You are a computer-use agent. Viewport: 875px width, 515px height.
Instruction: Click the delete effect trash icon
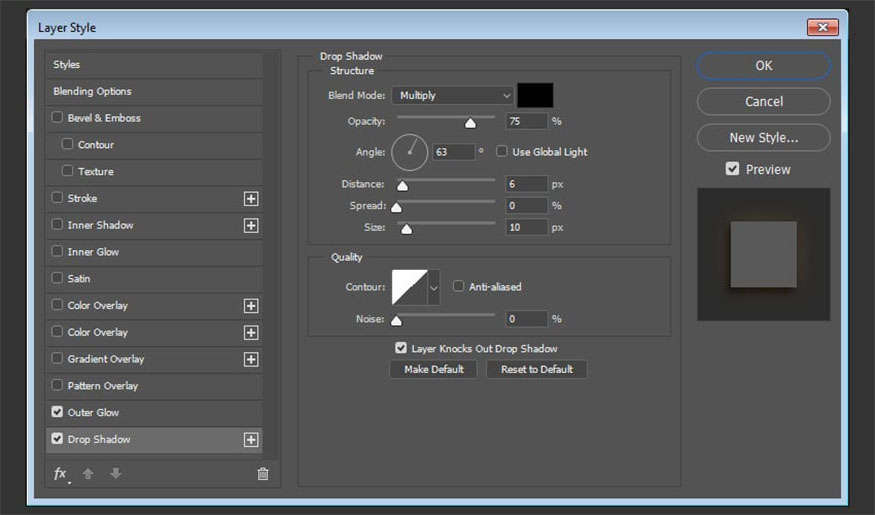pos(263,474)
